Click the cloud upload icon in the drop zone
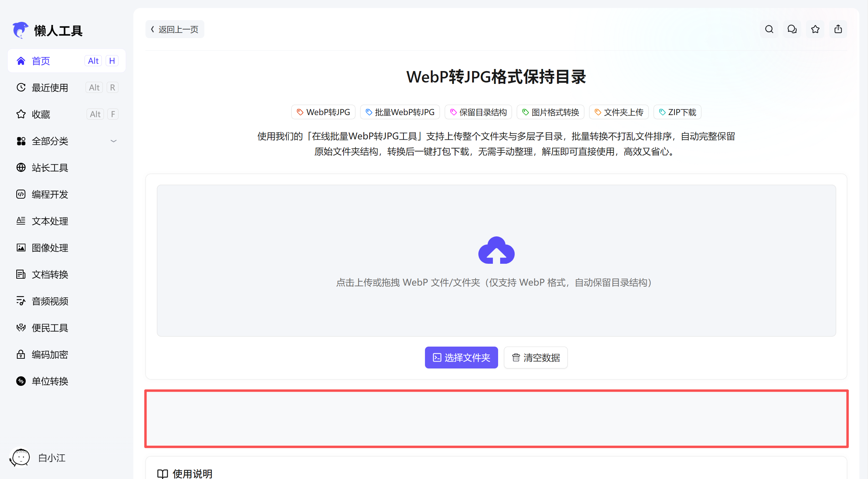This screenshot has height=479, width=868. coord(497,250)
